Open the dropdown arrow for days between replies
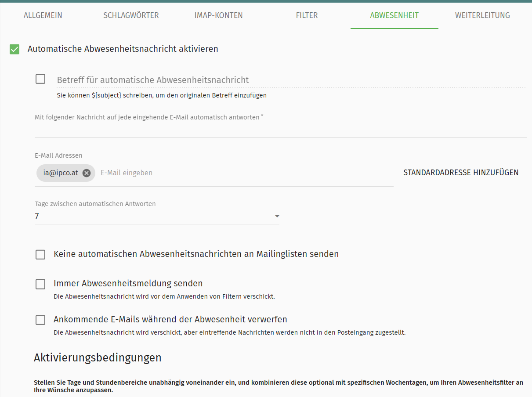The image size is (532, 397). pyautogui.click(x=277, y=216)
